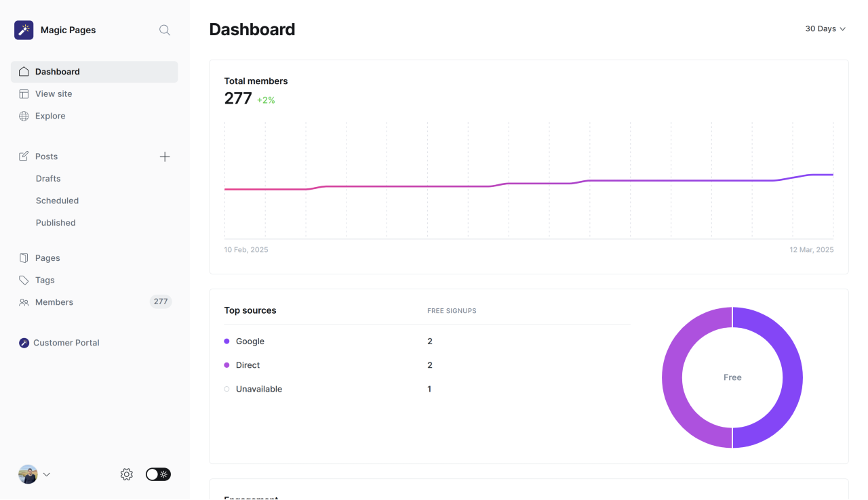Select the View site panel icon
Image resolution: width=868 pixels, height=500 pixels.
coord(23,93)
